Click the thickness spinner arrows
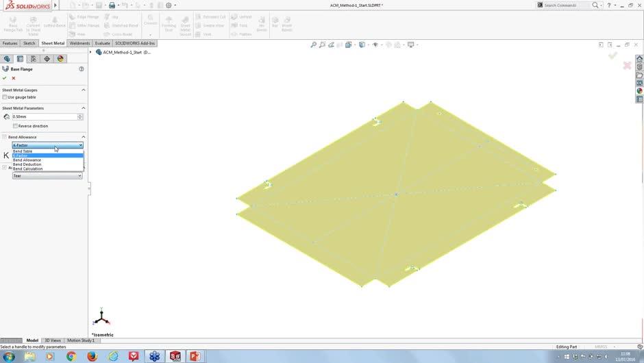Image resolution: width=644 pixels, height=363 pixels. (x=80, y=116)
